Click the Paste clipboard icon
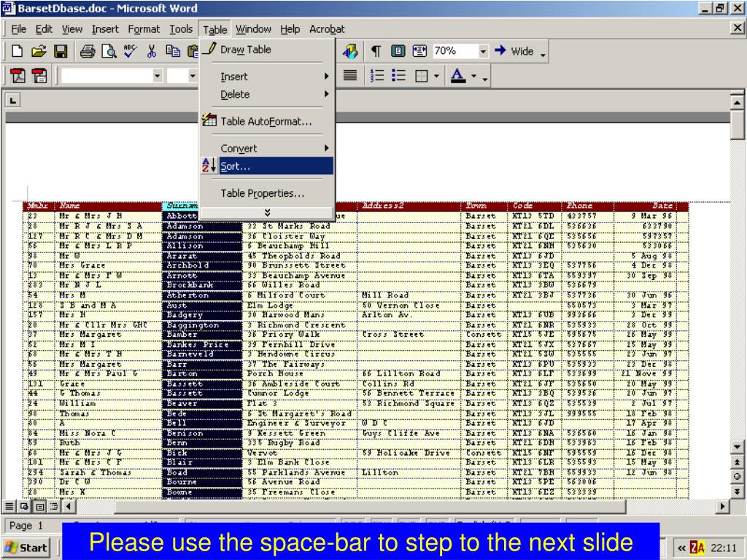The image size is (747, 560). click(193, 51)
